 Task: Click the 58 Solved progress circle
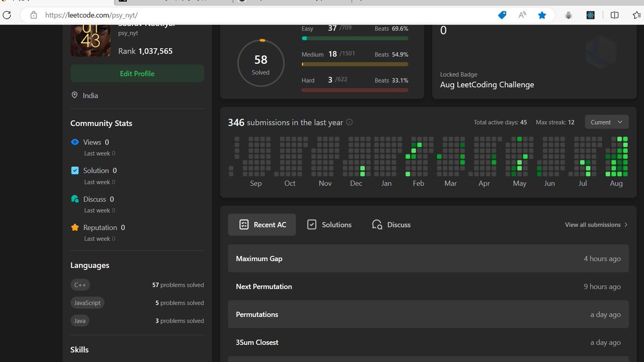coord(261,63)
